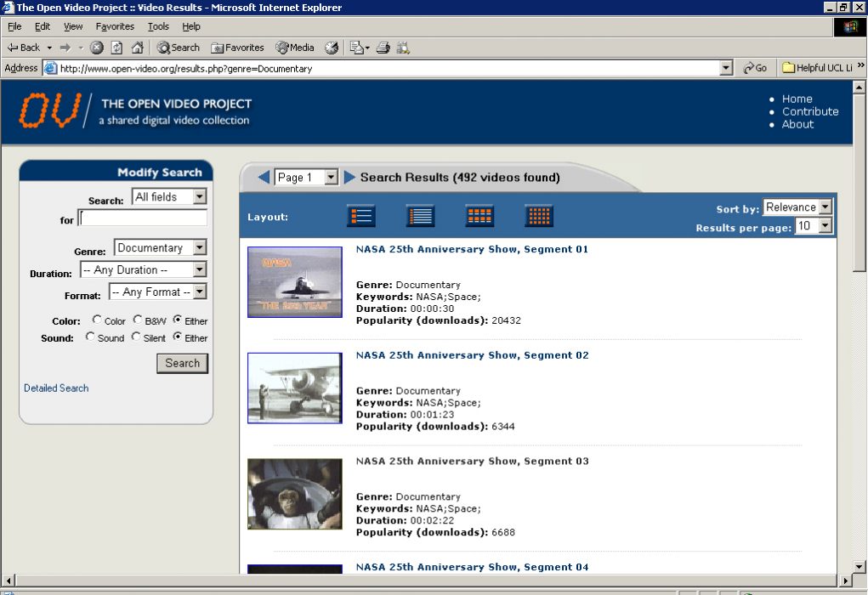Screen dimensions: 868x595
Task: Click the Windows flag logo in the menu bar
Action: pyautogui.click(x=850, y=27)
